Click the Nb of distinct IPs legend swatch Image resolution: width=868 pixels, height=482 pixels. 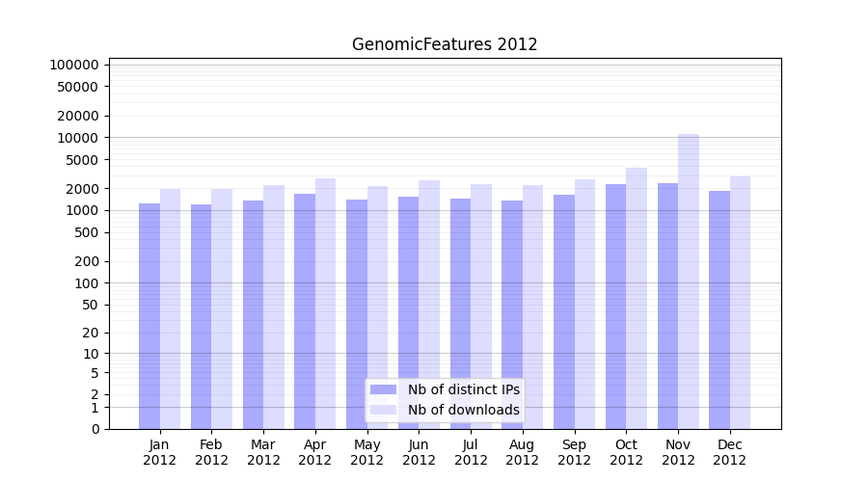[x=384, y=389]
